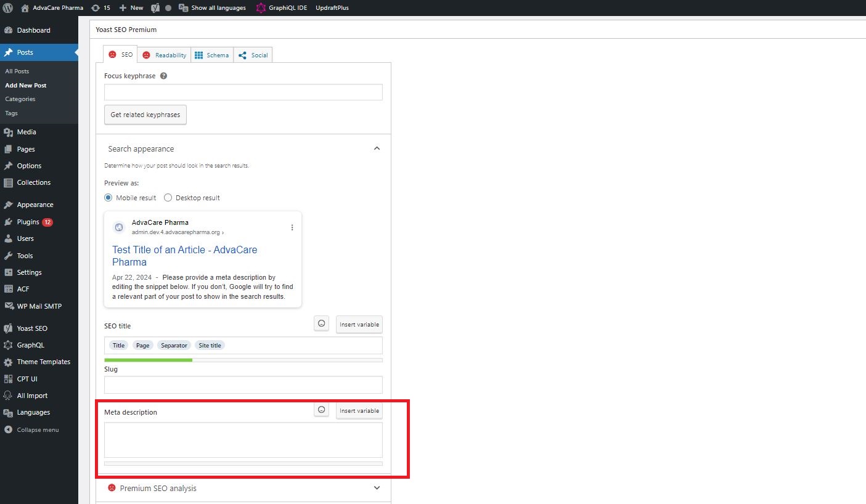The image size is (866, 504).
Task: Click the WordPress logo in the admin bar
Action: [7, 8]
